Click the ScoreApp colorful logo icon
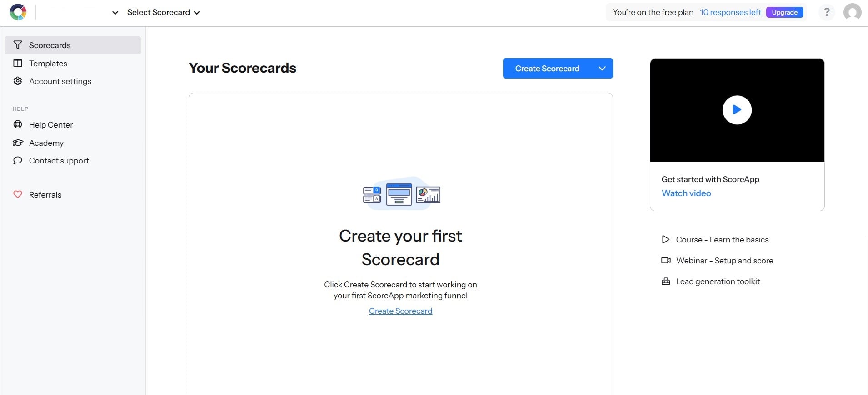Image resolution: width=868 pixels, height=395 pixels. point(18,12)
